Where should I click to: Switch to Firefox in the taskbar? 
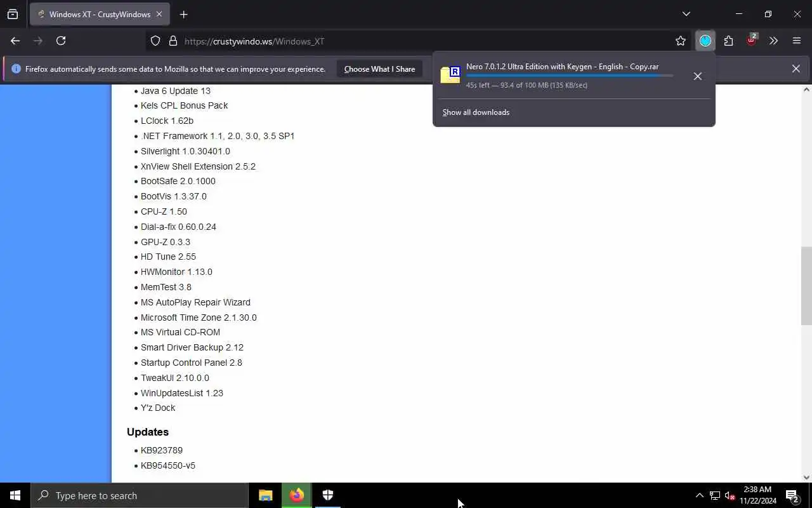click(x=297, y=495)
